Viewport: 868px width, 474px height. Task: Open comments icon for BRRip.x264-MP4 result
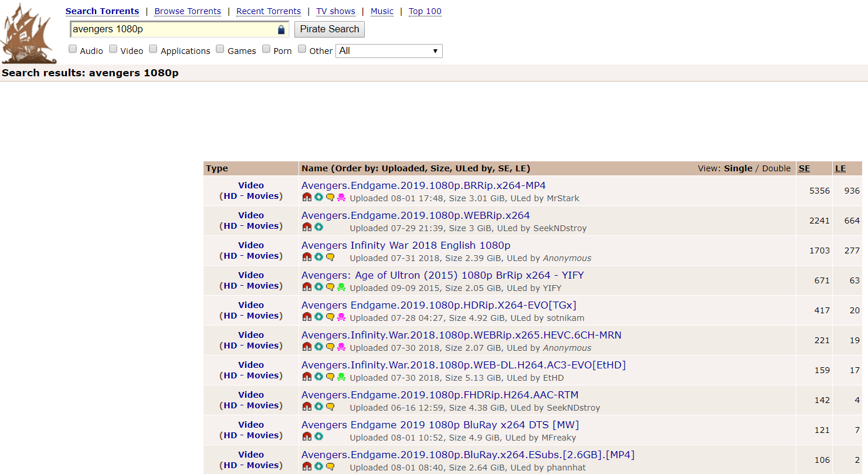[330, 198]
